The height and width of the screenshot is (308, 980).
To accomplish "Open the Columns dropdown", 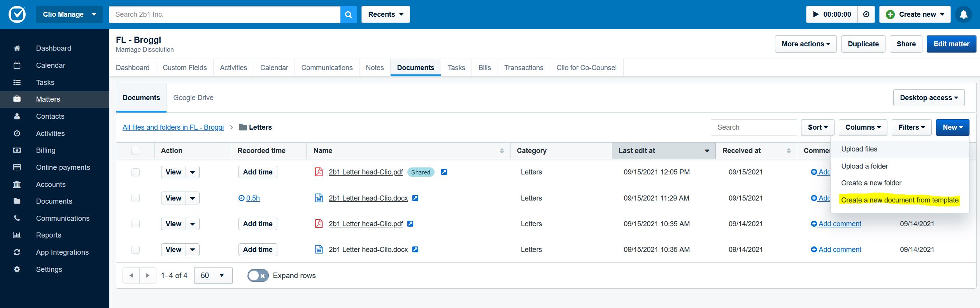I will (863, 127).
